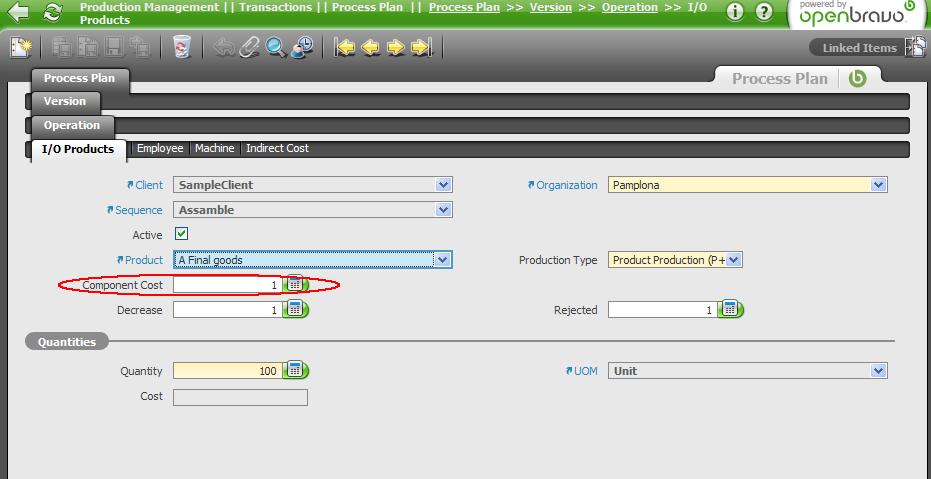Click the Rejected input field
The image size is (931, 479).
662,310
